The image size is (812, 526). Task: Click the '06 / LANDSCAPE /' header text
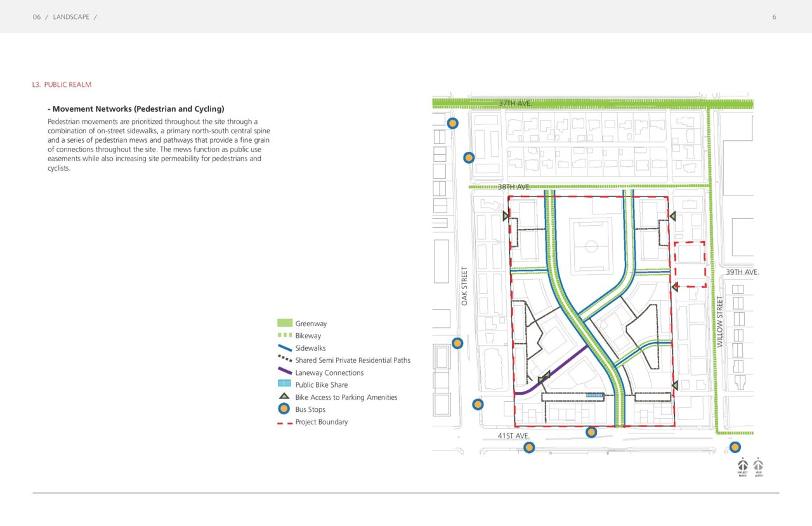pyautogui.click(x=65, y=17)
